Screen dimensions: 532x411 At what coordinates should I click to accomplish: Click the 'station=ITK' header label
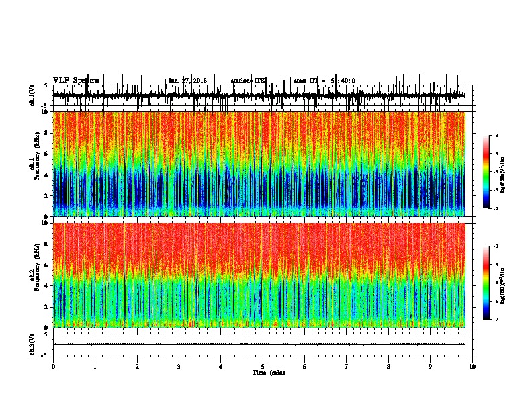point(249,81)
